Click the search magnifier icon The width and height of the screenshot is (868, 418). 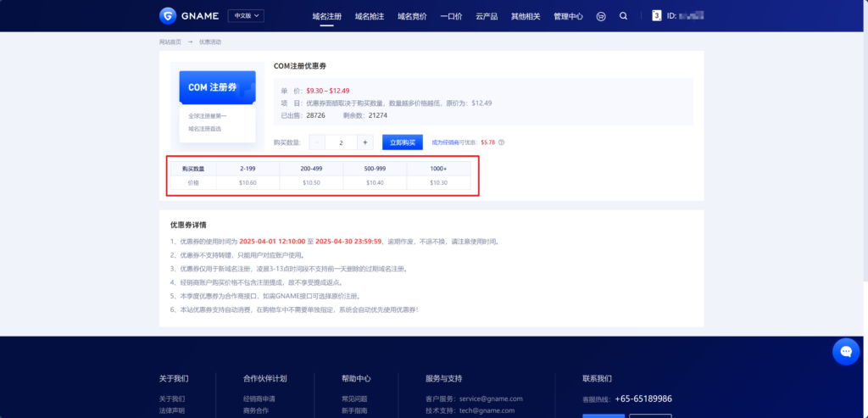624,15
